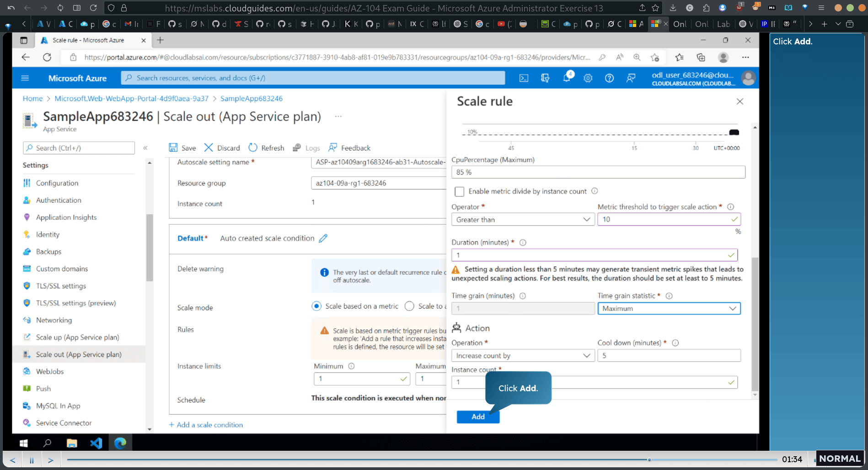
Task: Go to previous guide step
Action: (13, 460)
